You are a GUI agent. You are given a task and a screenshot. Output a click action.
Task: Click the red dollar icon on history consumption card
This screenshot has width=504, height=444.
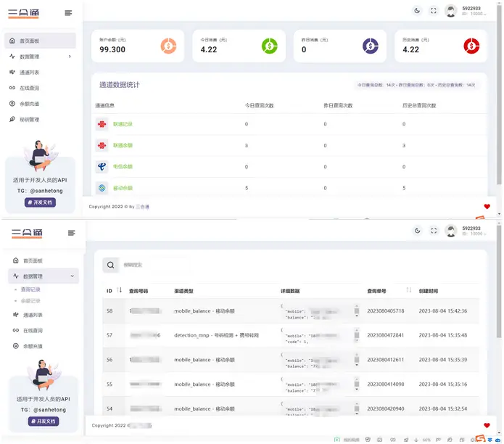[471, 46]
